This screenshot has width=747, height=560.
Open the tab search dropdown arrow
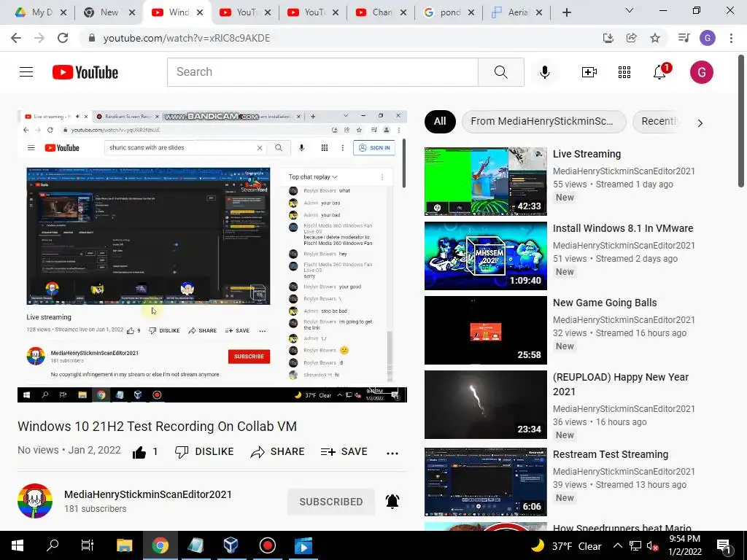coord(630,10)
